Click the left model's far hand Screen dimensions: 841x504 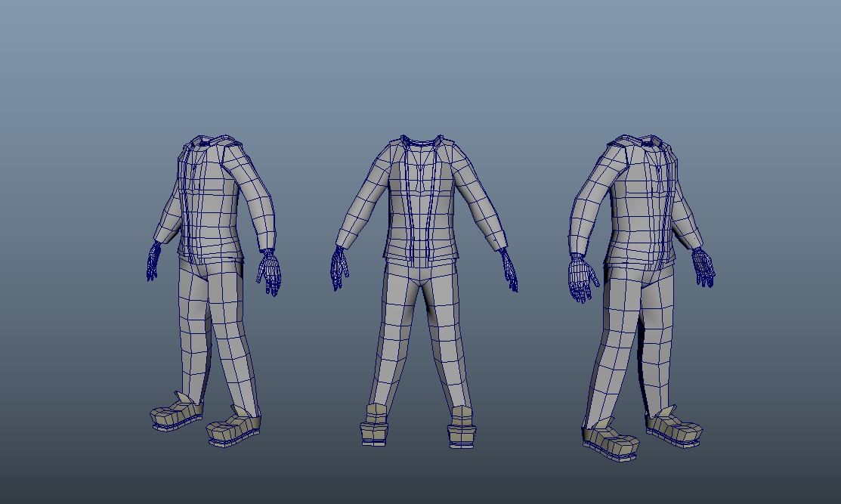(153, 261)
